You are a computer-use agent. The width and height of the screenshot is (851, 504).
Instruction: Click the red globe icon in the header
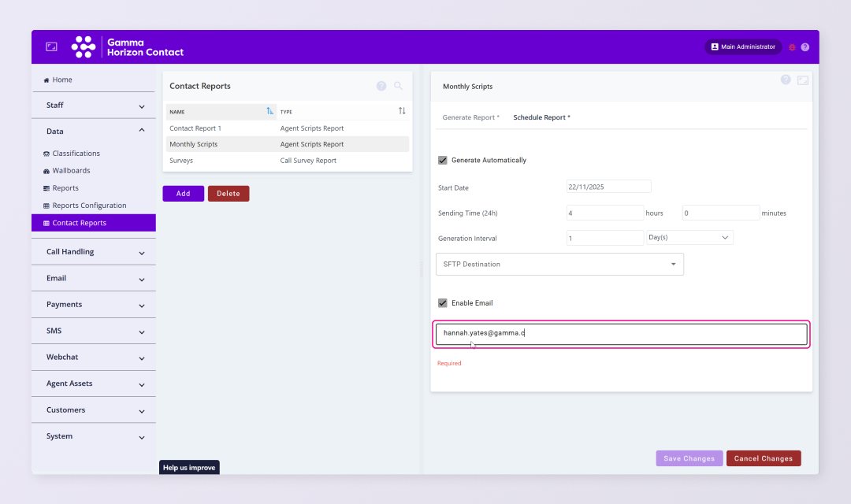coord(792,47)
